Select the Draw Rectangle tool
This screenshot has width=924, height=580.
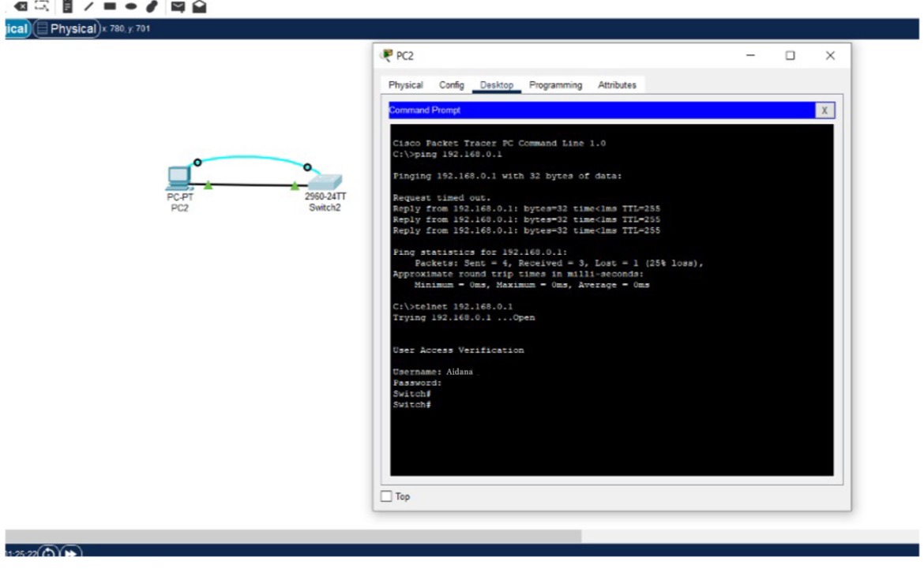click(110, 6)
